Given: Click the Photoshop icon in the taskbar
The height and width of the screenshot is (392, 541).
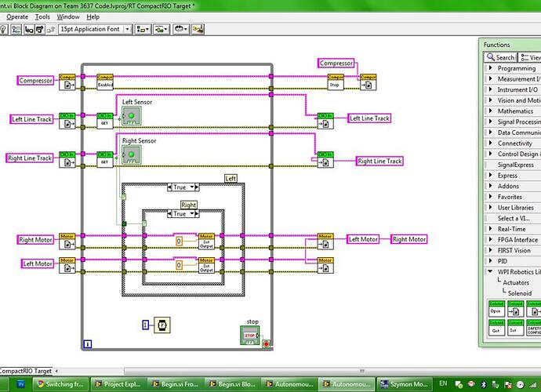Looking at the screenshot, I should (20, 384).
